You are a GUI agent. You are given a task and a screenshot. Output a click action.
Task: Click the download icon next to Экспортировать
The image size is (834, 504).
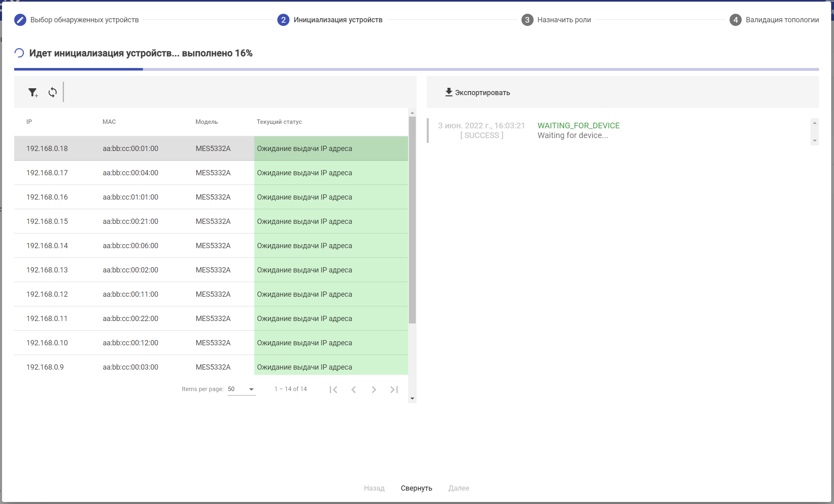(449, 92)
